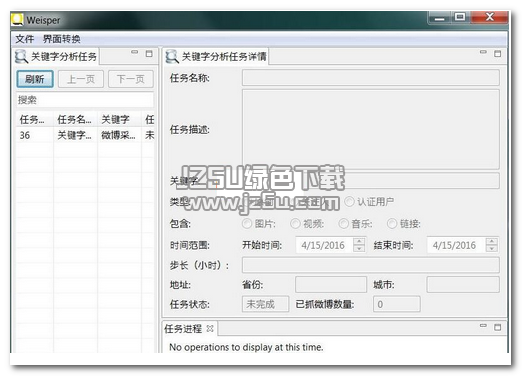Decrease the 开始时间 date with down arrow
The height and width of the screenshot is (376, 522).
click(359, 248)
